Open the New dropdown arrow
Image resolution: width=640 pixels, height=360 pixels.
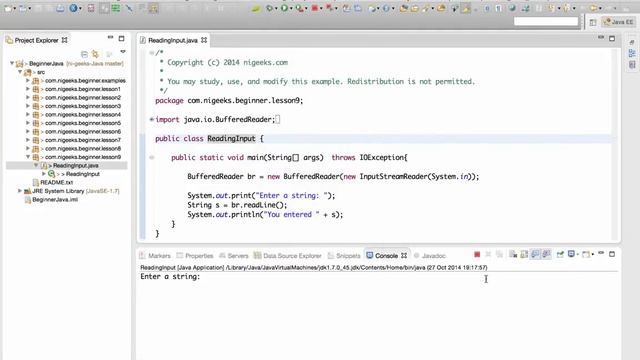15,8
